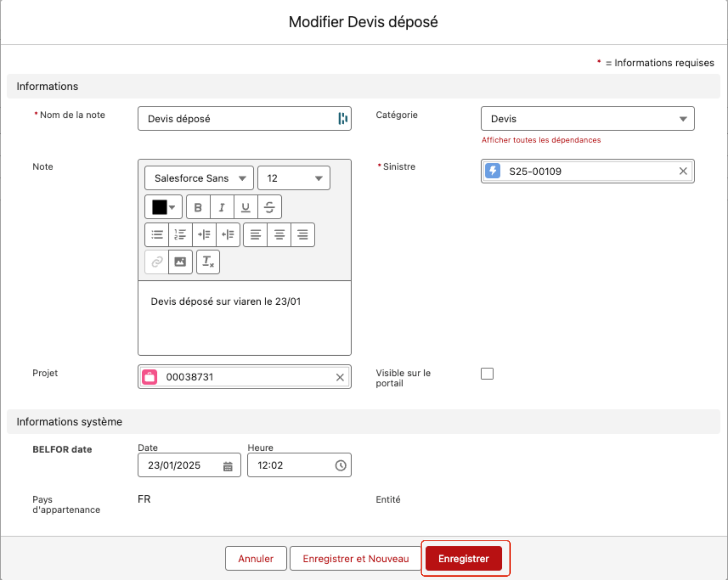Click the red Enregistrer button

(464, 559)
